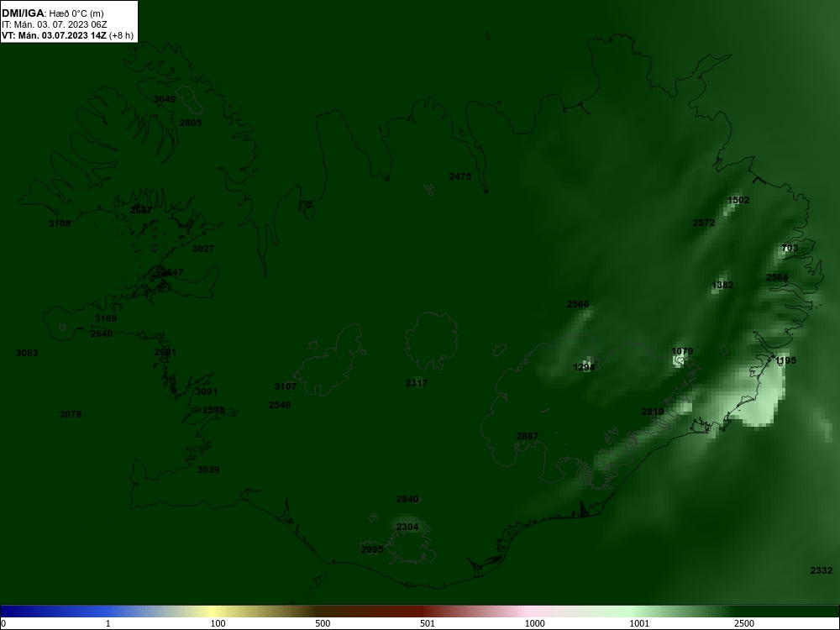The image size is (840, 630).
Task: Select coastal value 1195
Action: coord(785,360)
